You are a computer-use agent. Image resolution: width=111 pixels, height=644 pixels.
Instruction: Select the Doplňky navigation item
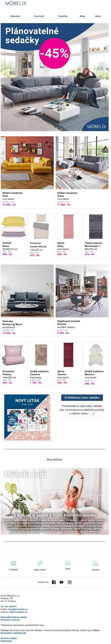[x=63, y=16]
